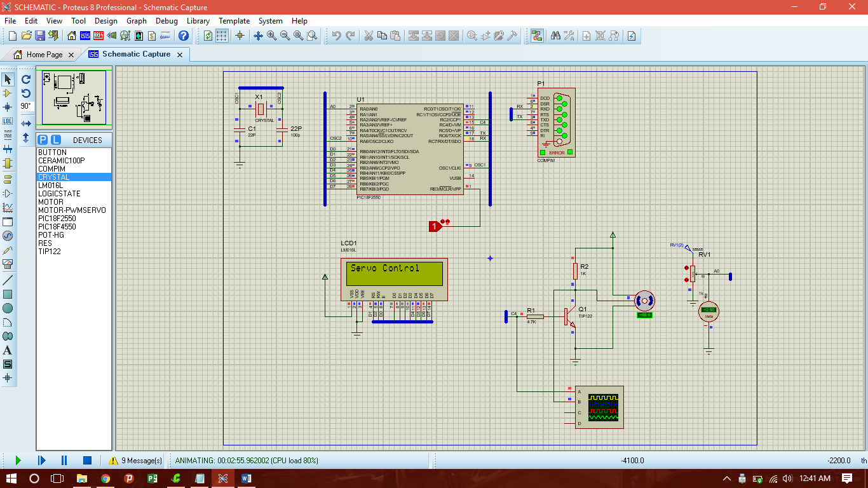
Task: Select the Selection Mode arrow tool
Action: click(8, 79)
